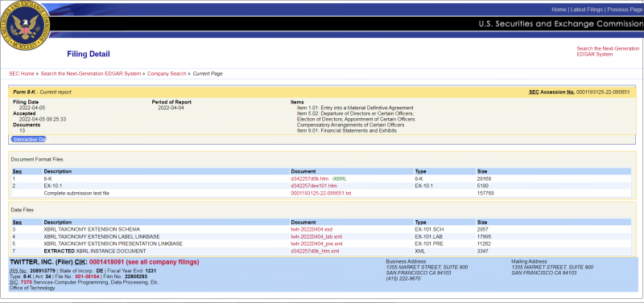Select accepted time 2022-04-05 08:25:33
Viewport: 644px width, 303px height.
tap(43, 119)
